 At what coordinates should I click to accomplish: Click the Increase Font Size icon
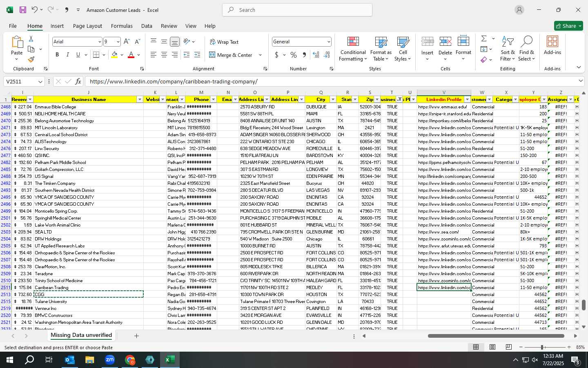(x=127, y=42)
